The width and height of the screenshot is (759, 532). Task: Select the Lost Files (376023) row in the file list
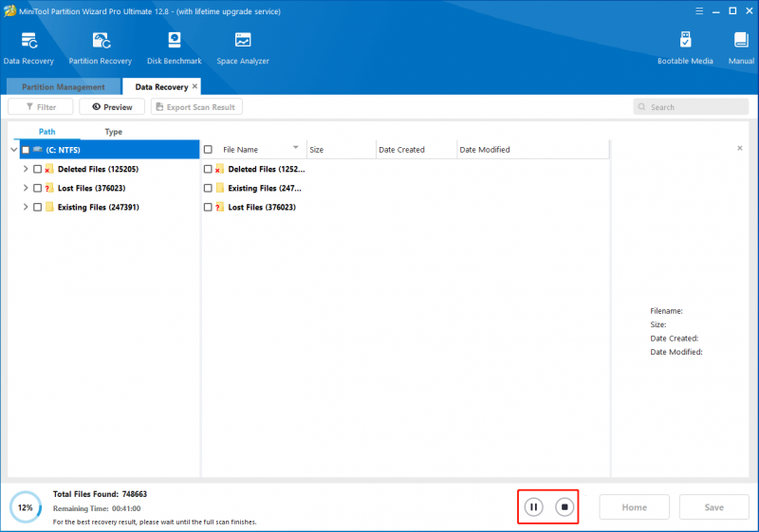406,207
